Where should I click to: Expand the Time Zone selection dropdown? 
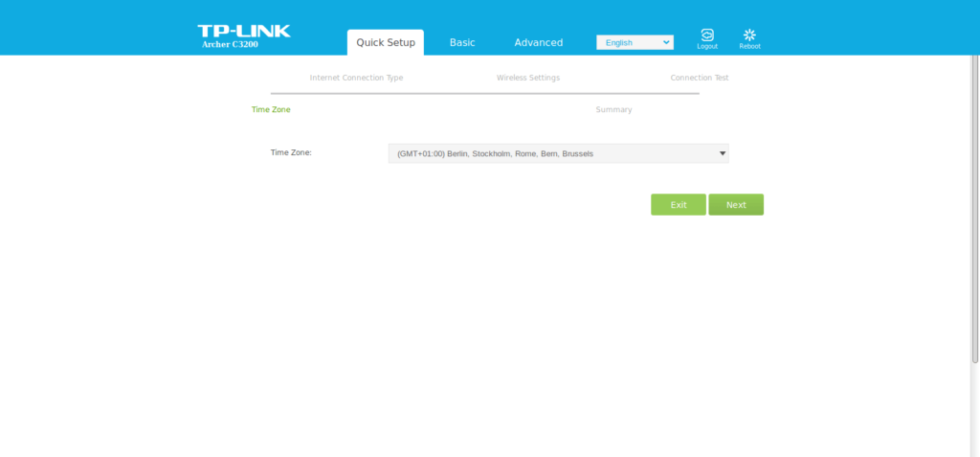[558, 153]
